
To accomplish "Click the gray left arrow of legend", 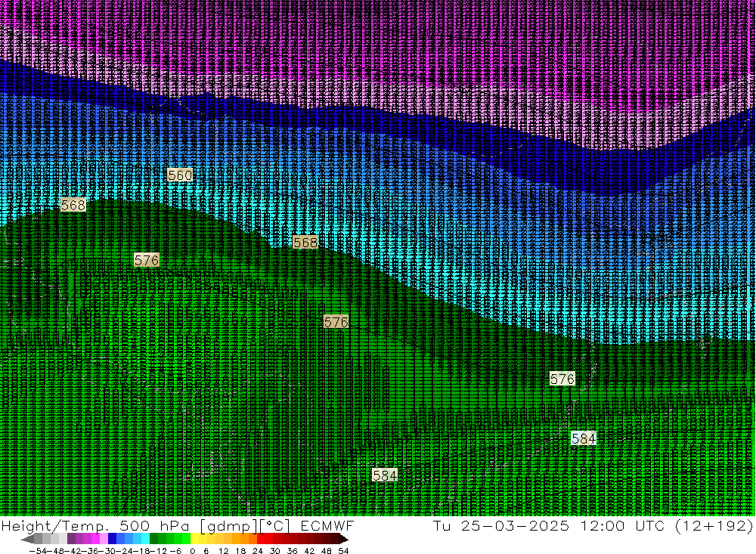I will pos(27,540).
